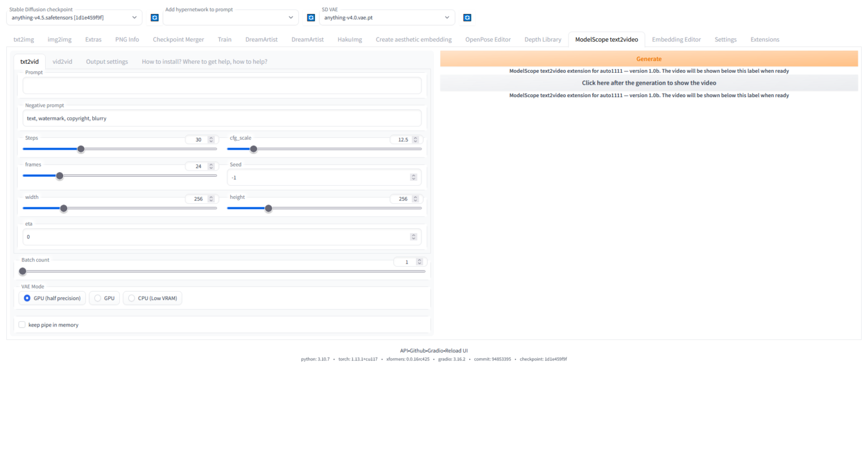Viewport: 868px width, 470px height.
Task: Click the frames value stepper arrows
Action: (x=211, y=166)
